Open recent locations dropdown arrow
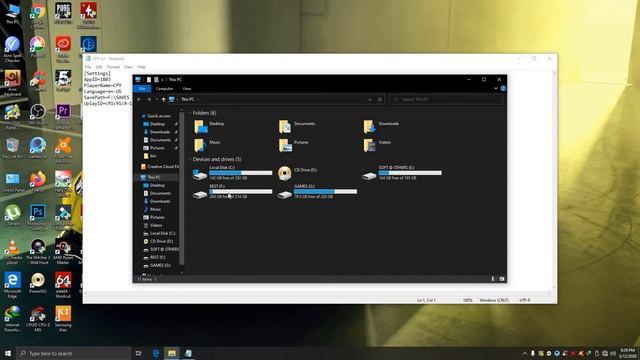 [157, 99]
